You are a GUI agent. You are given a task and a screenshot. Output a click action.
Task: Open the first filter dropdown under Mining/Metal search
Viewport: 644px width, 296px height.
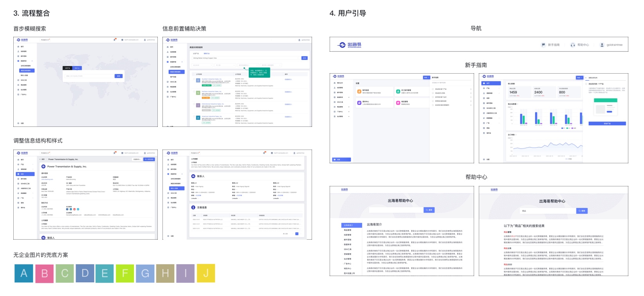point(202,65)
